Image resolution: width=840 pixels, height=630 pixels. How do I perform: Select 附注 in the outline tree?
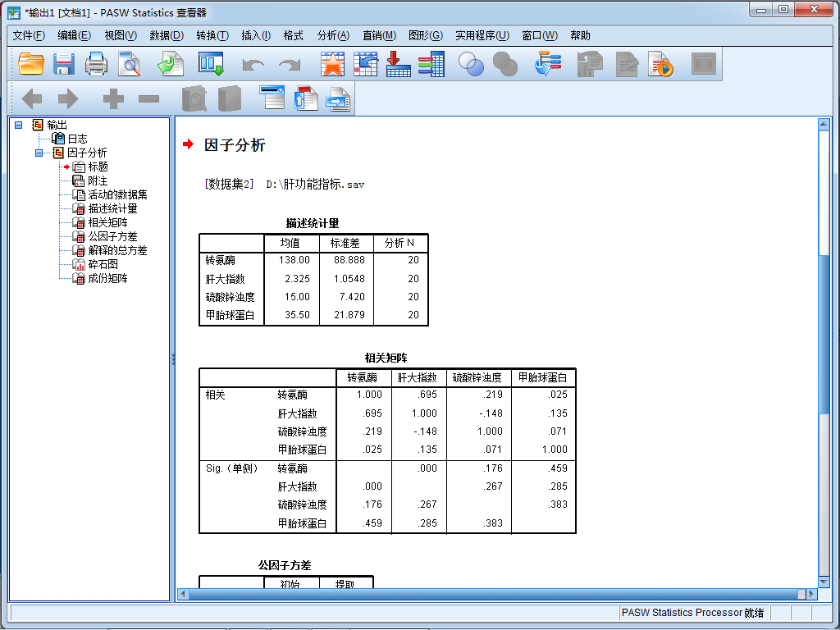click(98, 180)
